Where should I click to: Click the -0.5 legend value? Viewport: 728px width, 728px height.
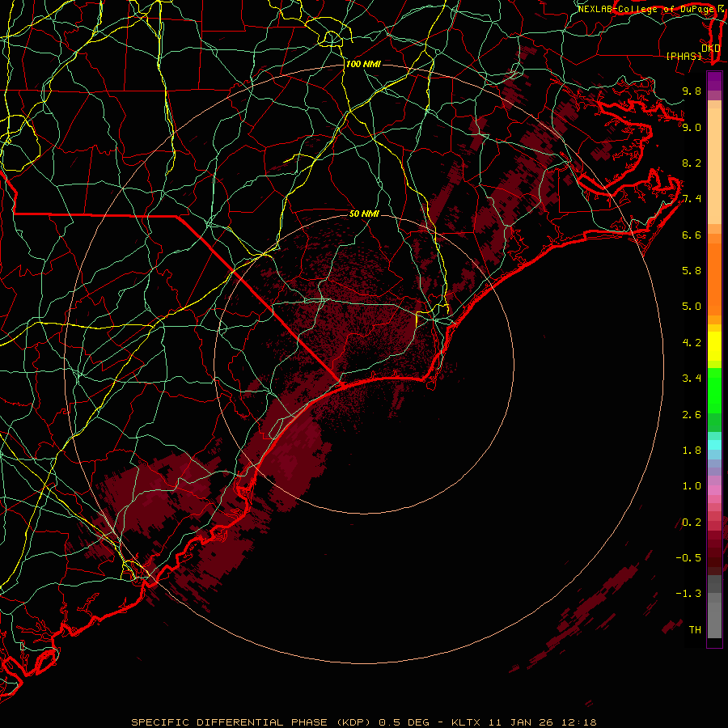pos(688,558)
